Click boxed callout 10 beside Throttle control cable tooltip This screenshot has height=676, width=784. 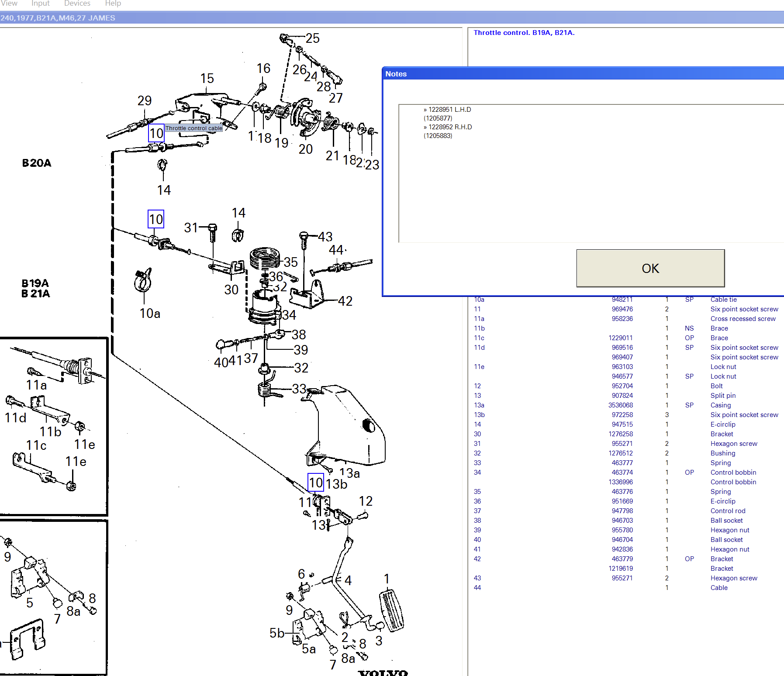click(x=156, y=133)
